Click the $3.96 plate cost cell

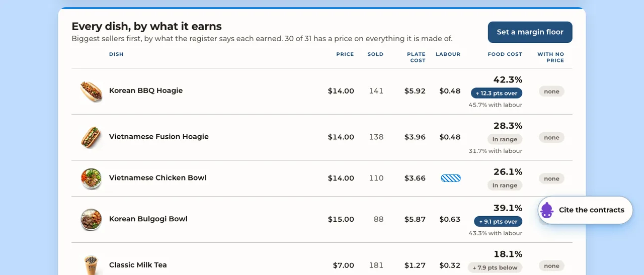coord(415,137)
